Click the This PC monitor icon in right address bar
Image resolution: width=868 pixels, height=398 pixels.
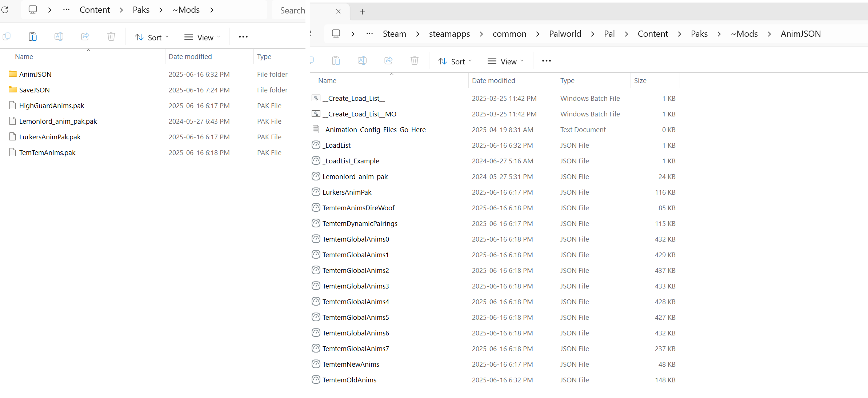click(x=336, y=34)
